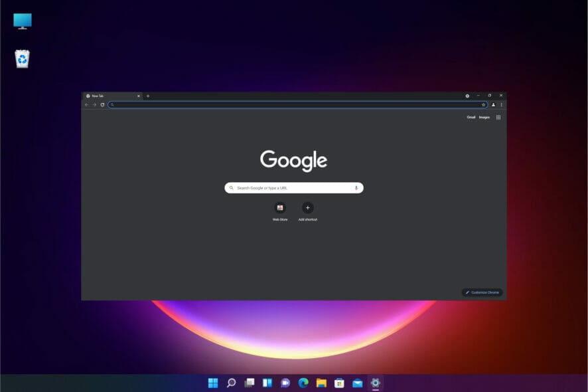Maximize the Chrome window

pyautogui.click(x=489, y=96)
